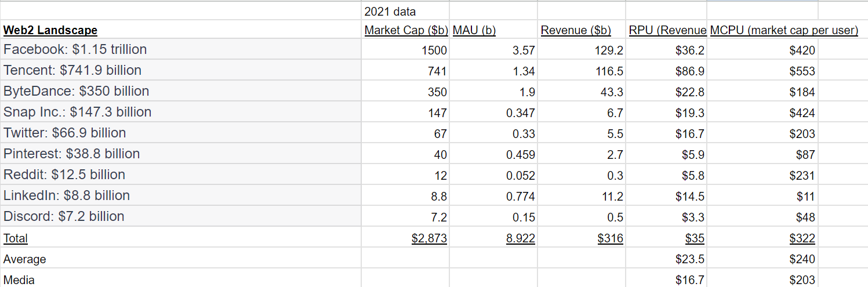Select Twitter's MAU value 0.33
The width and height of the screenshot is (868, 287).
tap(524, 134)
